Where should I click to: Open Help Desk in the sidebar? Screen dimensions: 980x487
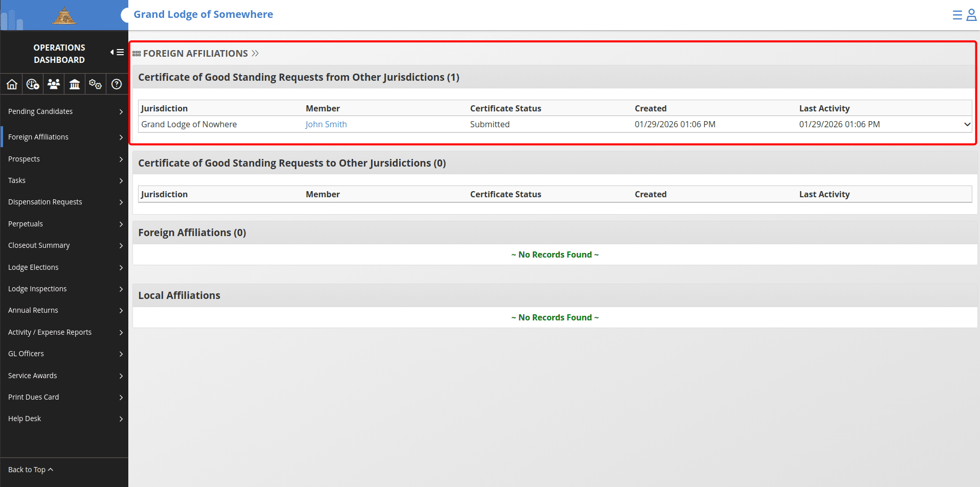[x=64, y=419]
